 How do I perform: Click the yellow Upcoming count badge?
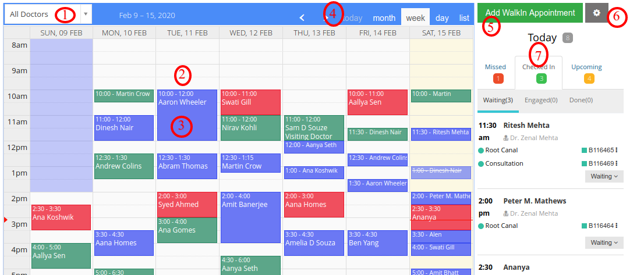(x=589, y=78)
